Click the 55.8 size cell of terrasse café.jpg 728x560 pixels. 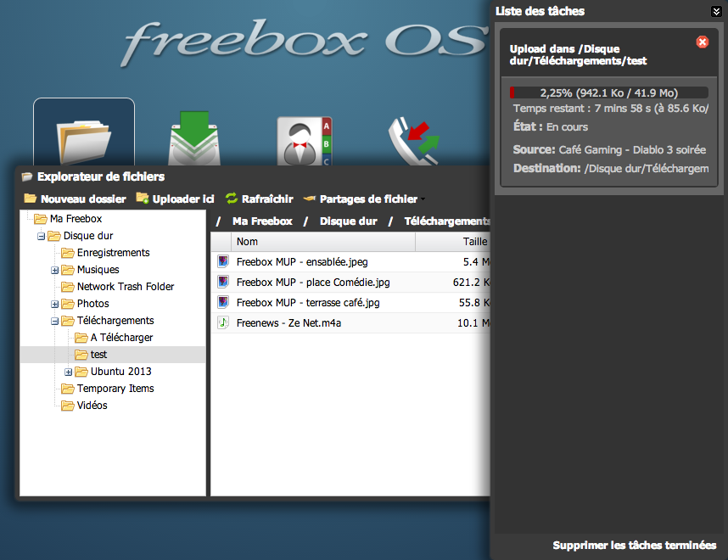474,303
